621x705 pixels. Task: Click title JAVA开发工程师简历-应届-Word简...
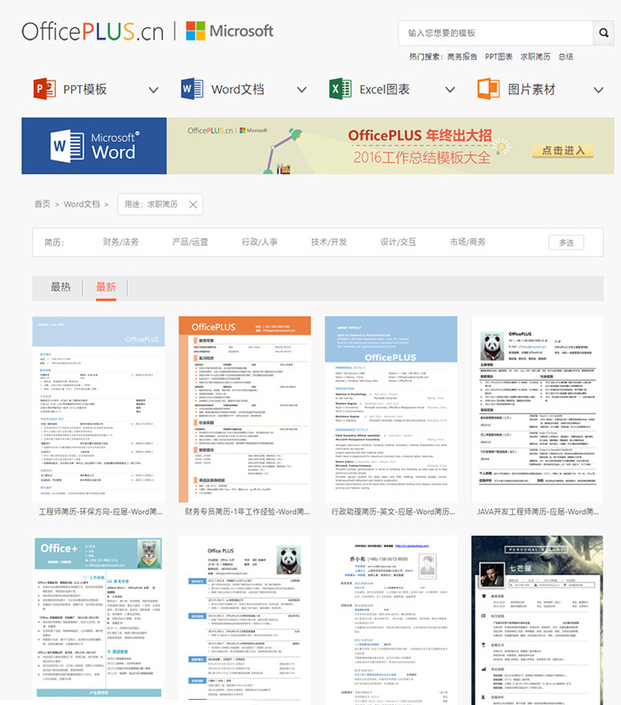tap(538, 512)
